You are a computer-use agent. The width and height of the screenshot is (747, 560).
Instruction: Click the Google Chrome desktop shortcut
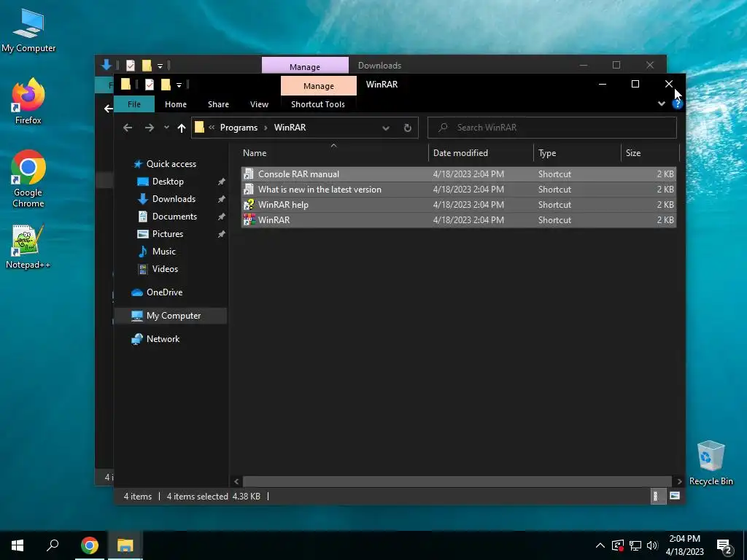tap(28, 179)
